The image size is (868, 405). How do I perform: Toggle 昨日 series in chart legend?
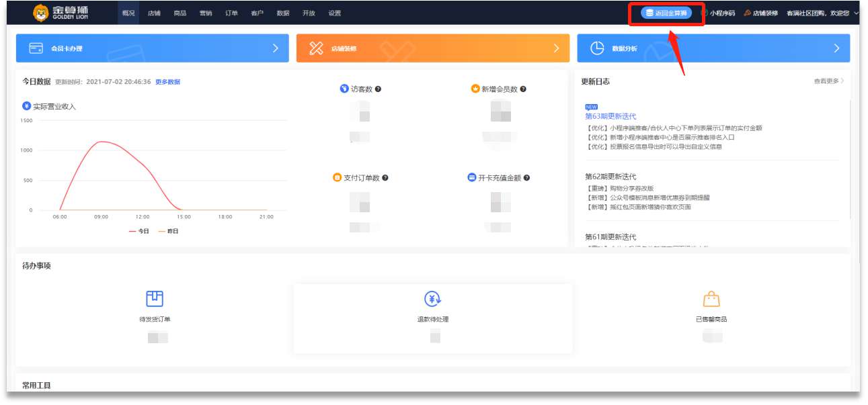169,231
